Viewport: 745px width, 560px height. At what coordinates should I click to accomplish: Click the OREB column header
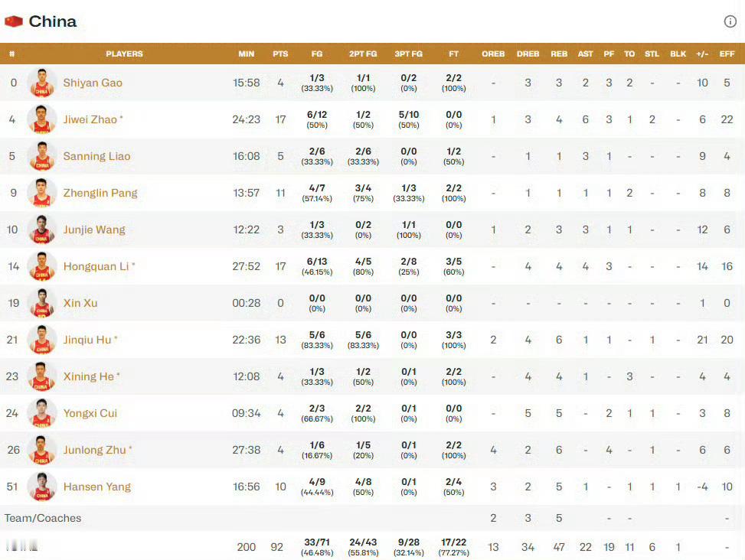click(x=493, y=54)
